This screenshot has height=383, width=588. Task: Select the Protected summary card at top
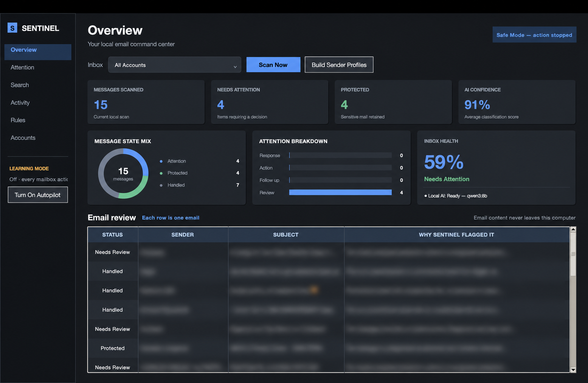pos(393,102)
